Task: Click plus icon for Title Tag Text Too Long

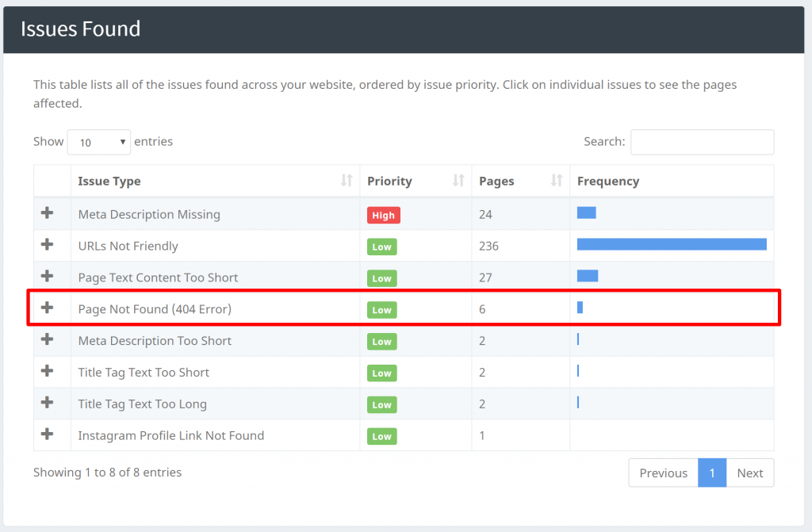Action: [x=47, y=403]
